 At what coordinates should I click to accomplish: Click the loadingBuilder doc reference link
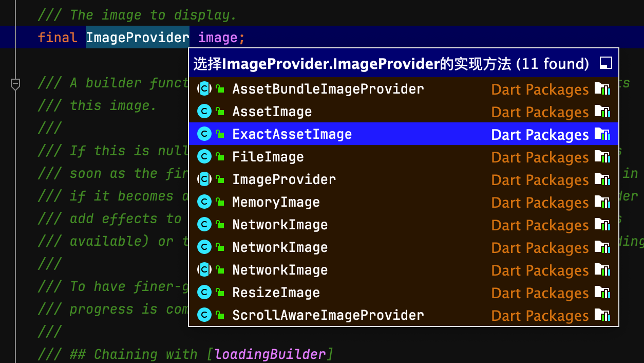point(270,354)
